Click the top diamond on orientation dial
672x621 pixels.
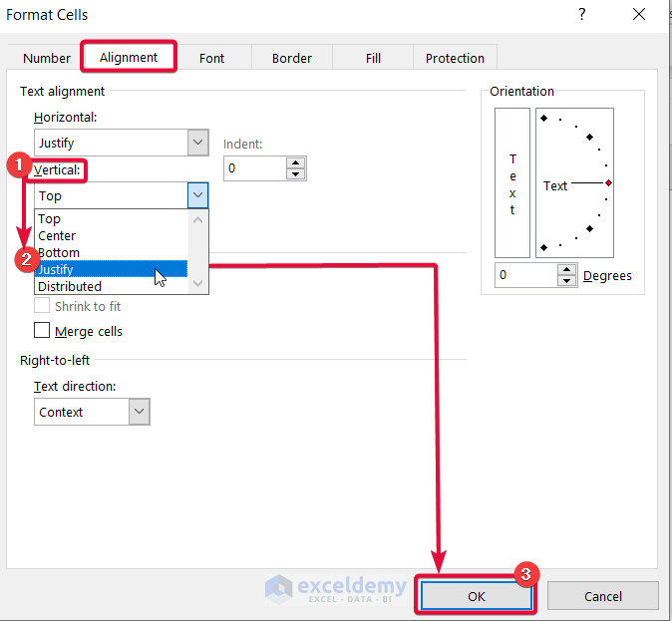[x=543, y=118]
